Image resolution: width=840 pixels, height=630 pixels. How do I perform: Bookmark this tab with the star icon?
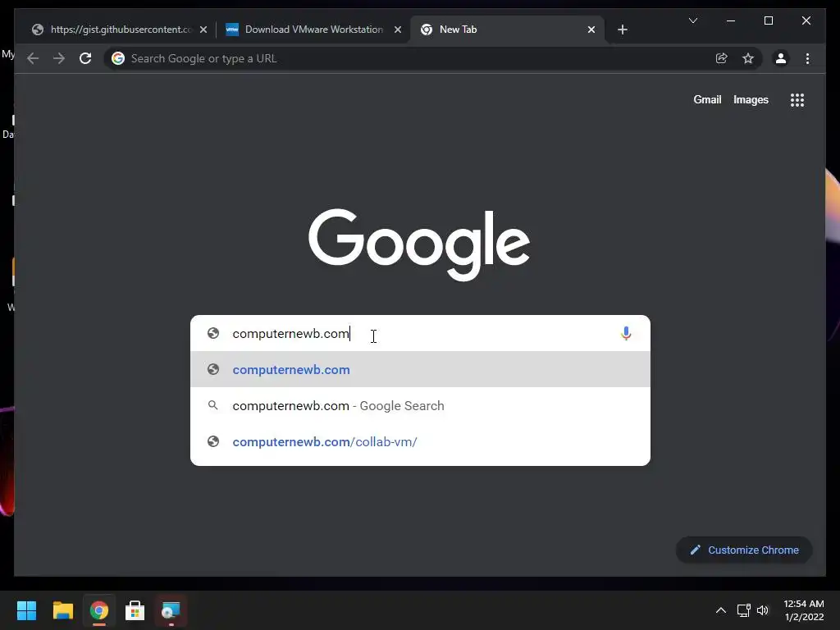pos(748,58)
